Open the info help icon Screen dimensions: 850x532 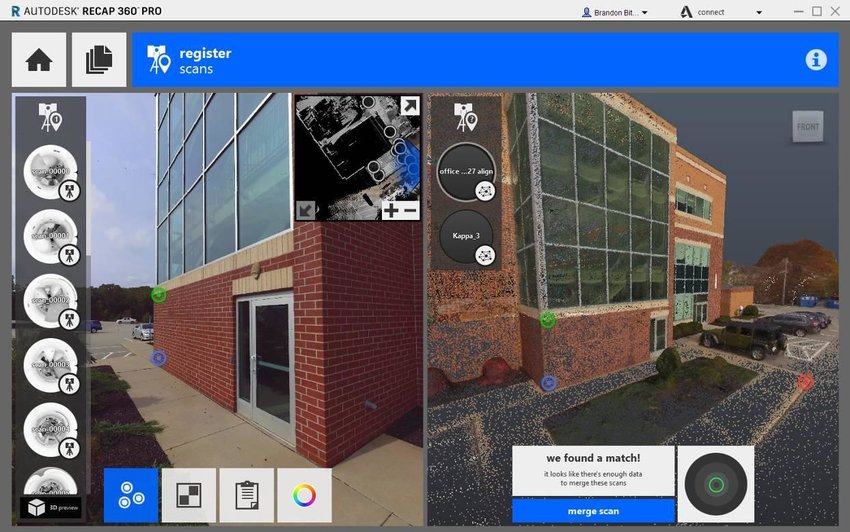pyautogui.click(x=816, y=60)
